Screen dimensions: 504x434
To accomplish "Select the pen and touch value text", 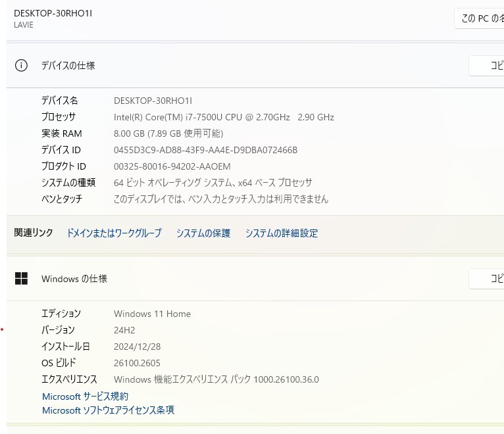I will (x=221, y=199).
